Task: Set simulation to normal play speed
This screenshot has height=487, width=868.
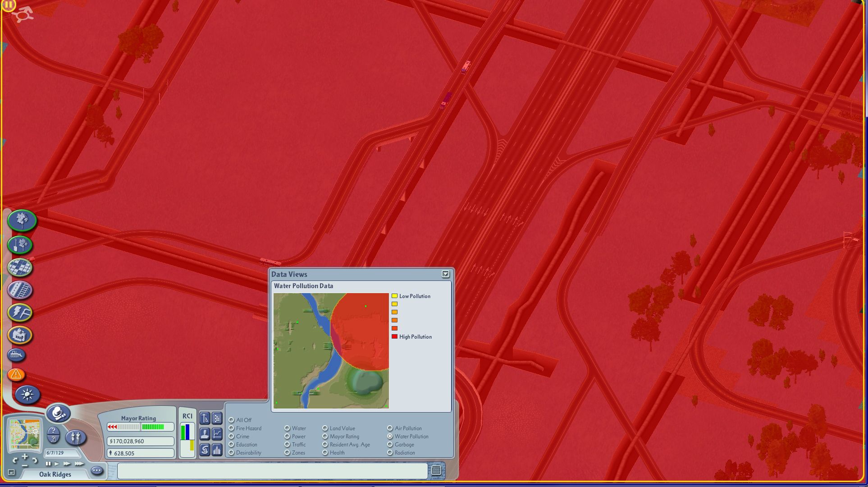Action: (57, 464)
